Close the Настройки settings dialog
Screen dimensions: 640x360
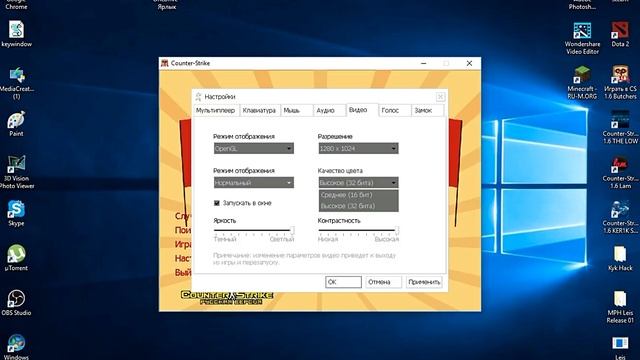pos(440,97)
